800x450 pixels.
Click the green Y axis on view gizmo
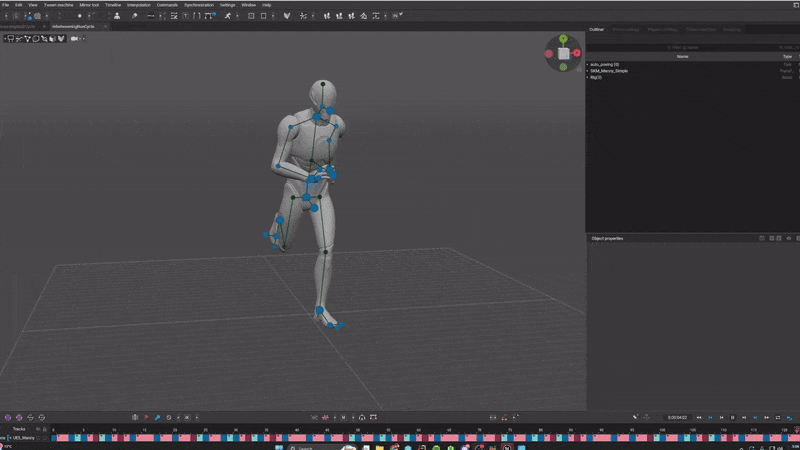pyautogui.click(x=563, y=39)
